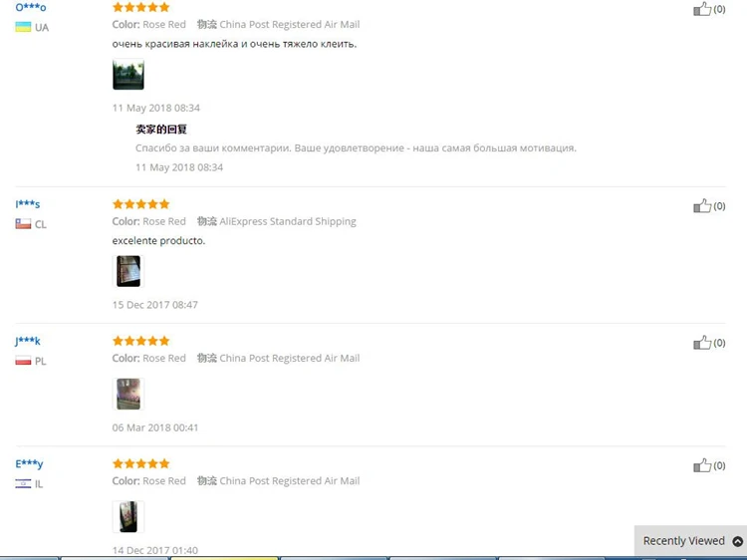This screenshot has width=747, height=560.
Task: Click the Recently Viewed chevron arrow
Action: 737,541
